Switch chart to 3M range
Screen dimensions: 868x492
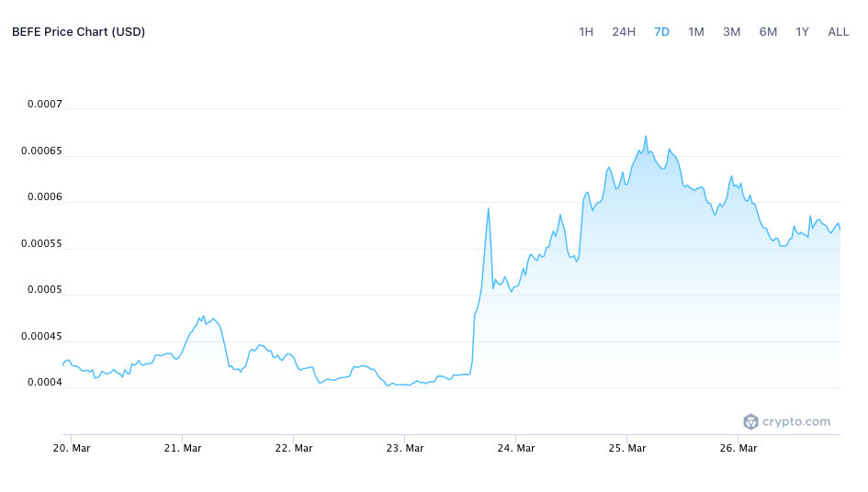tap(731, 32)
